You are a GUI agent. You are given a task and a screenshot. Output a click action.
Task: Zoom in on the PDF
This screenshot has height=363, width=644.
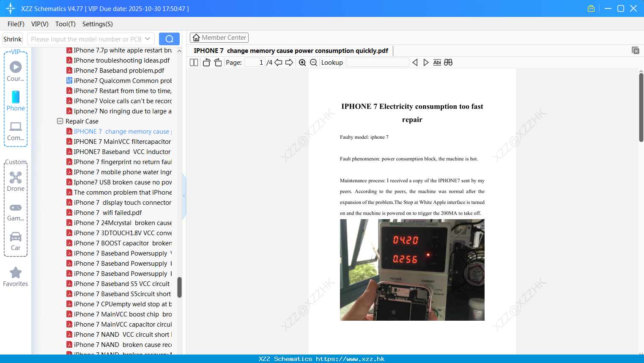point(302,62)
